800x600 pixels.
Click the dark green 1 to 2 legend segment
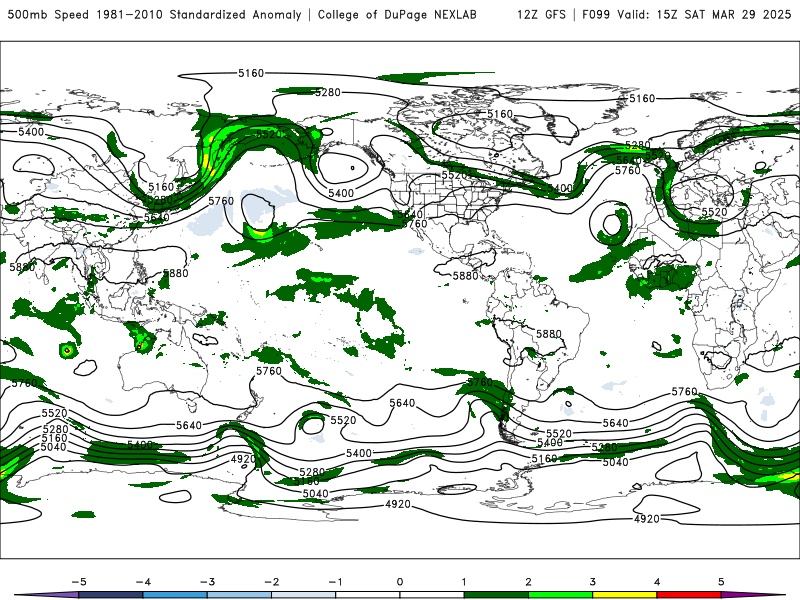496,595
